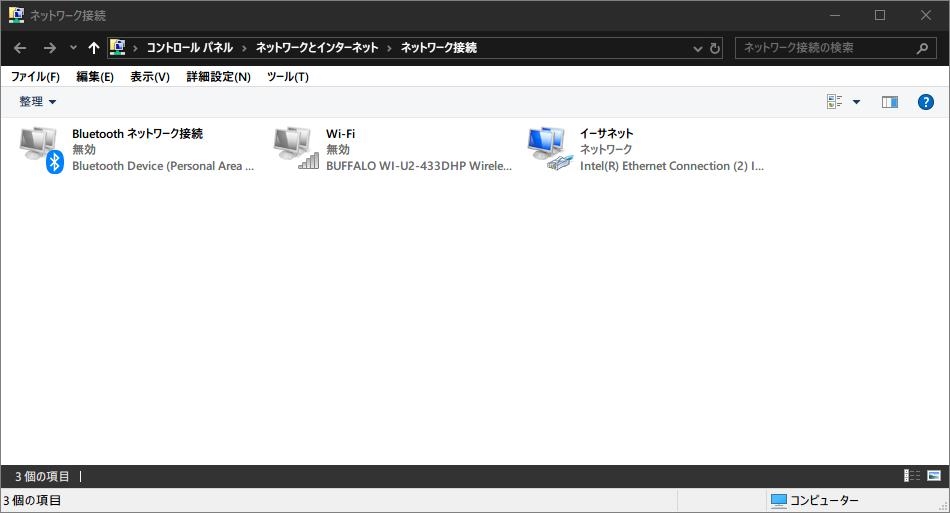This screenshot has width=950, height=513.
Task: Click the Bluetooth Device (Personal Area ... text
Action: pos(163,166)
